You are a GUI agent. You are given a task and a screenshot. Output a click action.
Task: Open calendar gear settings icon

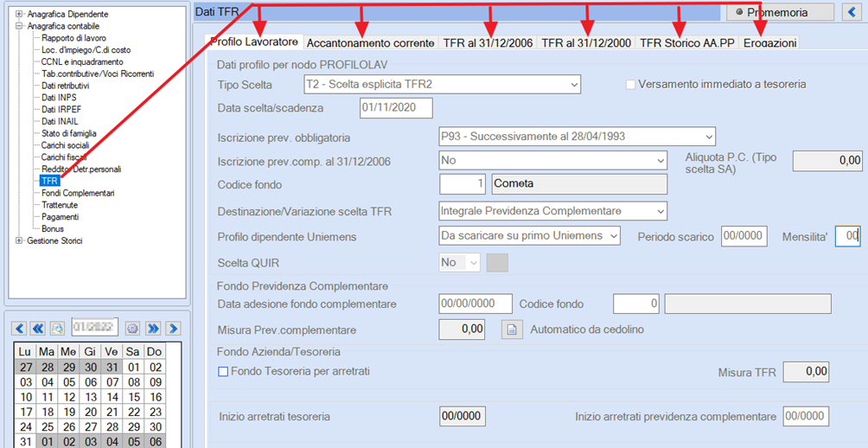click(131, 329)
